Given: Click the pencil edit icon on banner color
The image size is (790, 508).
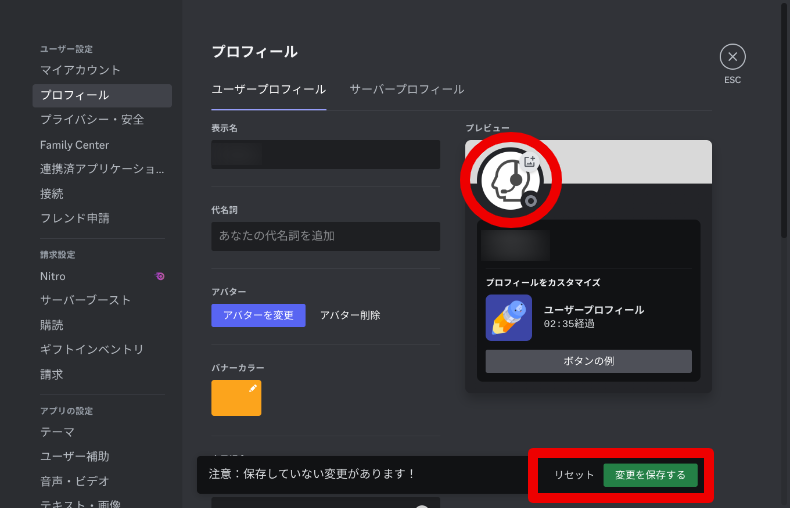Looking at the screenshot, I should pyautogui.click(x=253, y=388).
